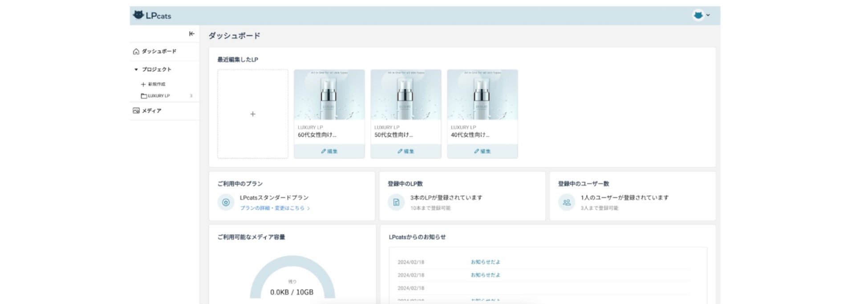Click 編集 on the 60代女性向け card
Screen dimensions: 868x304
point(329,152)
